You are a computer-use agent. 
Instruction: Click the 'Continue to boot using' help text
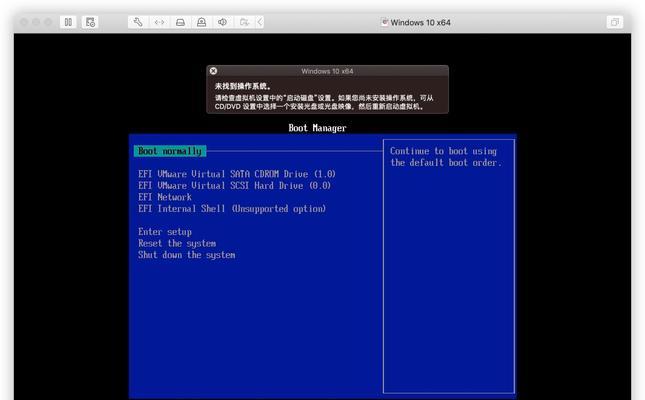click(x=443, y=151)
